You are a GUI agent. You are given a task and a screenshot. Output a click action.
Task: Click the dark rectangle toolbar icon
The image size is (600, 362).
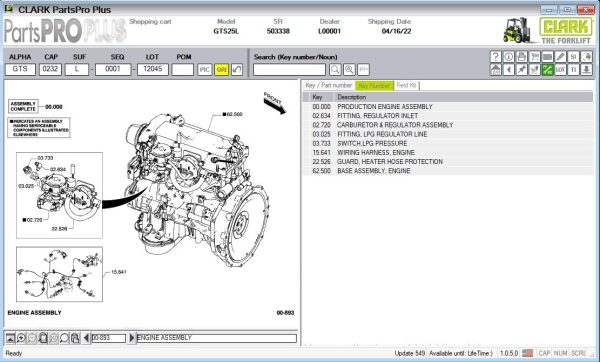coord(548,57)
